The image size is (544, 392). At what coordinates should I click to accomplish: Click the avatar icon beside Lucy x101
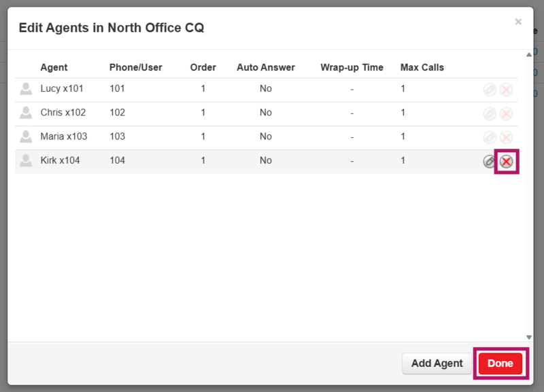pyautogui.click(x=26, y=89)
